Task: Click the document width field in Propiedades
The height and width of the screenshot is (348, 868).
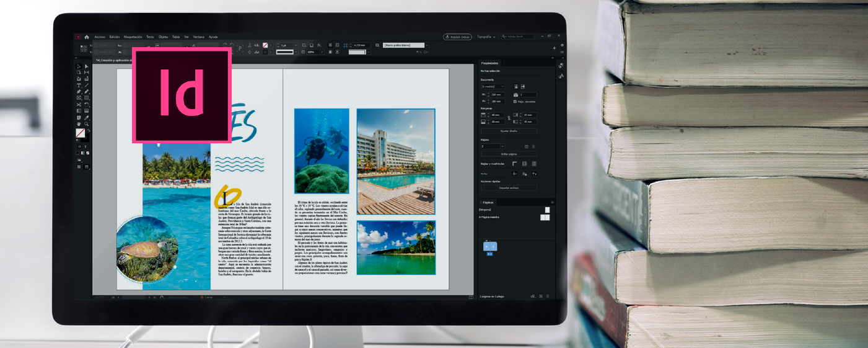Action: point(496,95)
